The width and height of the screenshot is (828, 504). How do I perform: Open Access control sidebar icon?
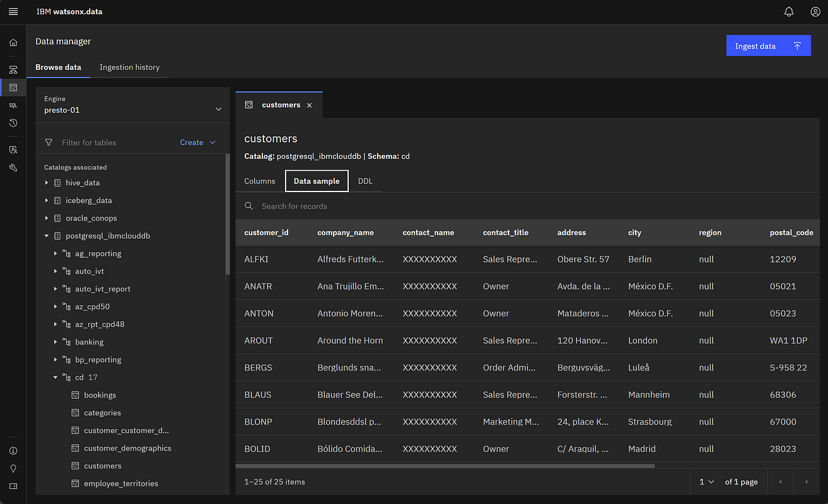click(x=13, y=150)
